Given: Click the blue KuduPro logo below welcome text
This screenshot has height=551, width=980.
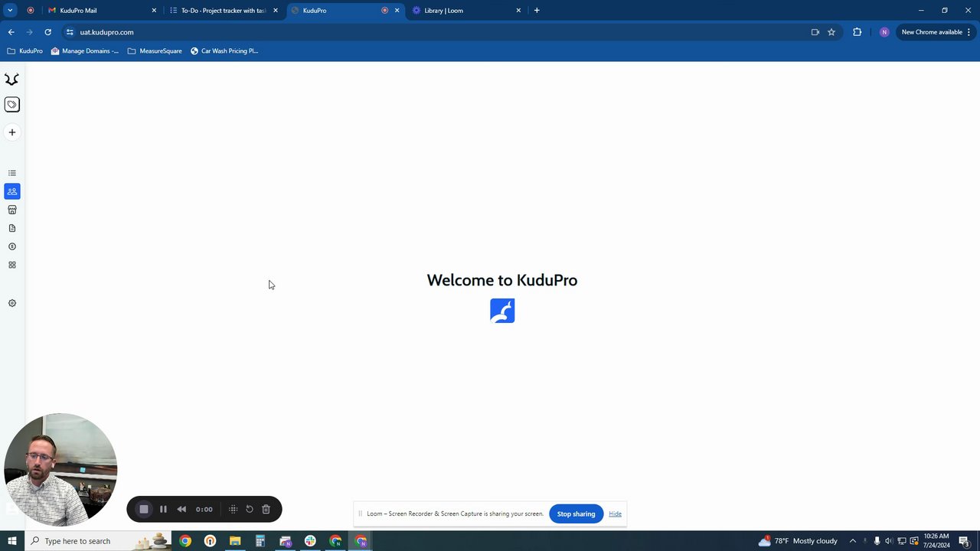Looking at the screenshot, I should (x=502, y=311).
